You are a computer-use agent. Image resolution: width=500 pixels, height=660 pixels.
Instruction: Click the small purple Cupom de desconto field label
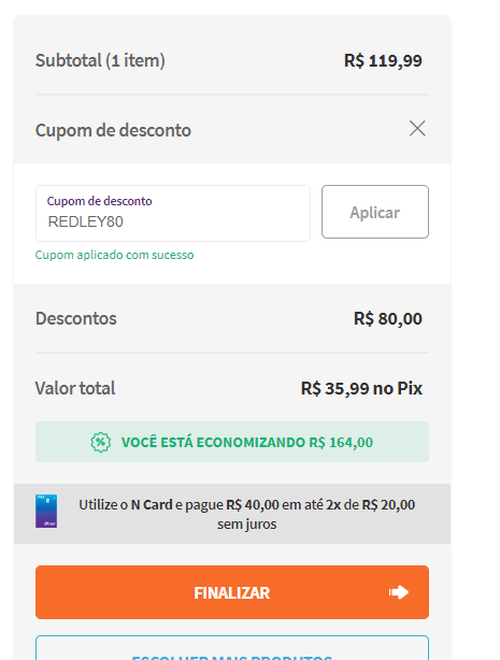[x=99, y=201]
